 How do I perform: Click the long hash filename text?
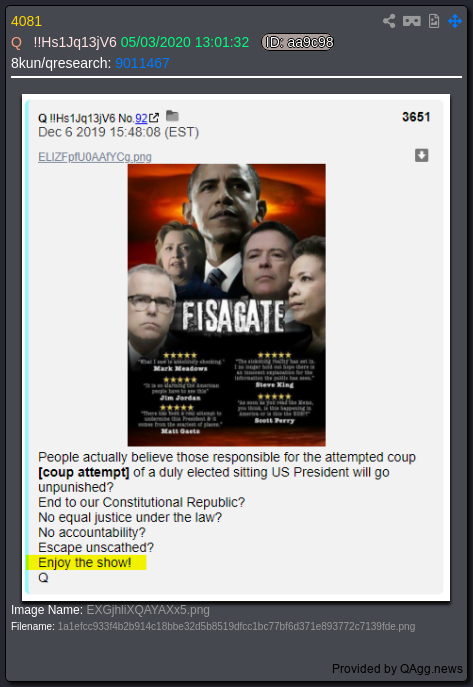236,627
